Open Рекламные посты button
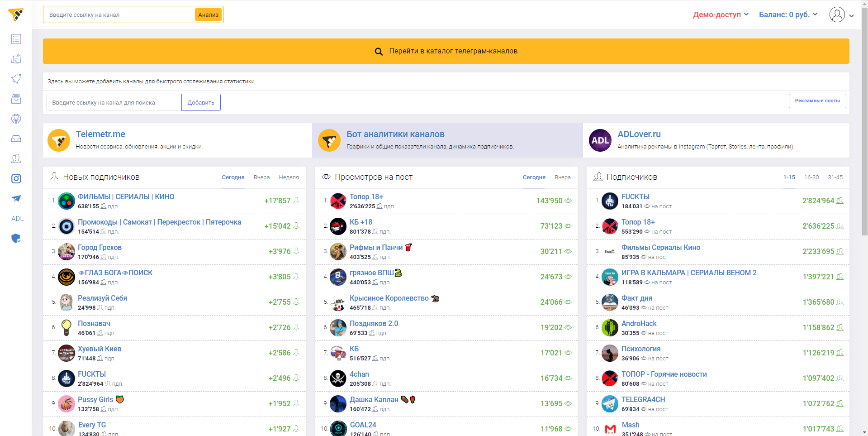 [x=817, y=101]
